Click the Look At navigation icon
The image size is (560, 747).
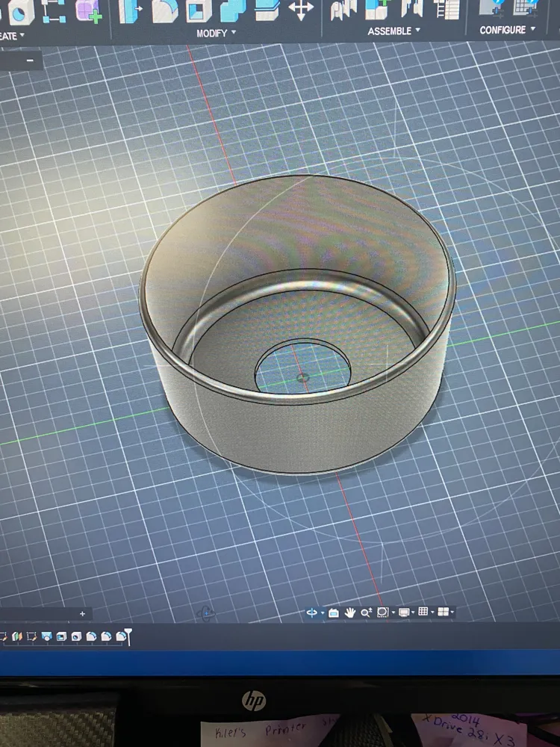point(333,613)
